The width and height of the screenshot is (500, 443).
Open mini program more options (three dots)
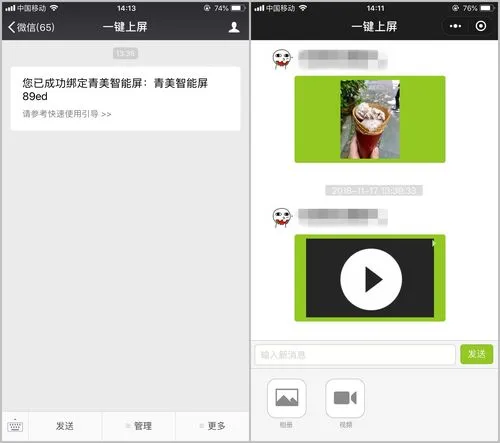click(455, 26)
